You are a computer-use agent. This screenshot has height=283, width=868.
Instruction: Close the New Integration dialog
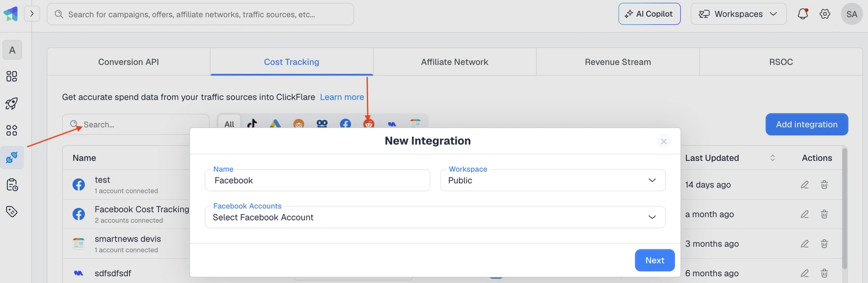[x=663, y=141]
